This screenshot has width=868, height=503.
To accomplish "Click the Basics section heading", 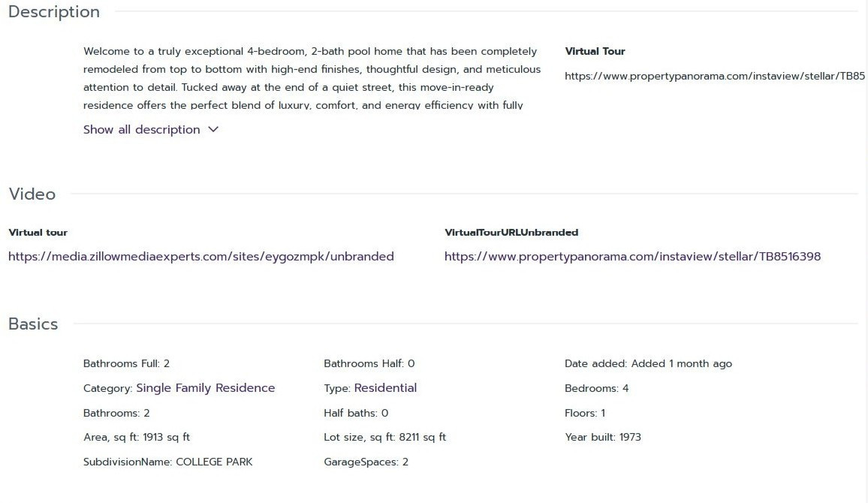I will click(33, 324).
